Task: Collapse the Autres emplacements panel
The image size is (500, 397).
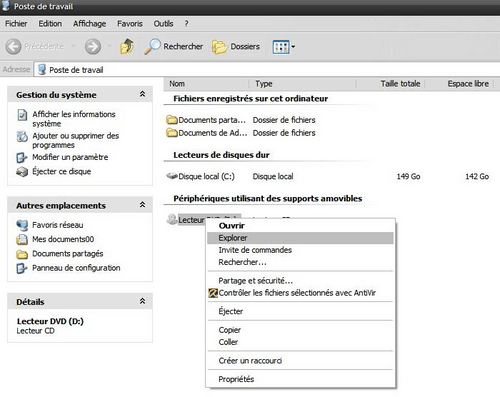Action: point(142,205)
